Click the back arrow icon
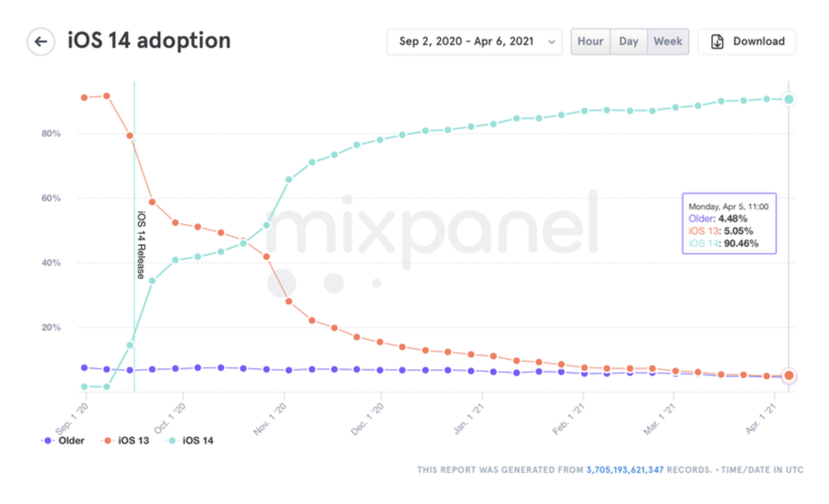This screenshot has height=504, width=829. (x=41, y=42)
